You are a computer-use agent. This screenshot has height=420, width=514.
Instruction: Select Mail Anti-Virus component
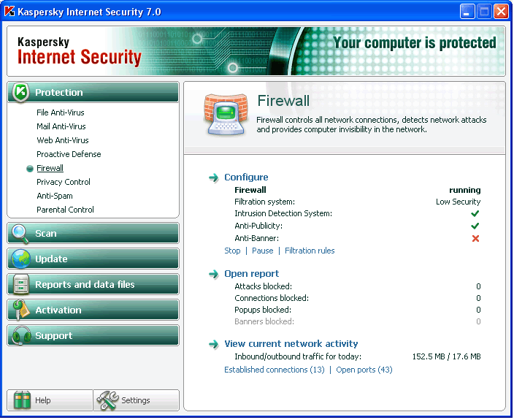[61, 126]
